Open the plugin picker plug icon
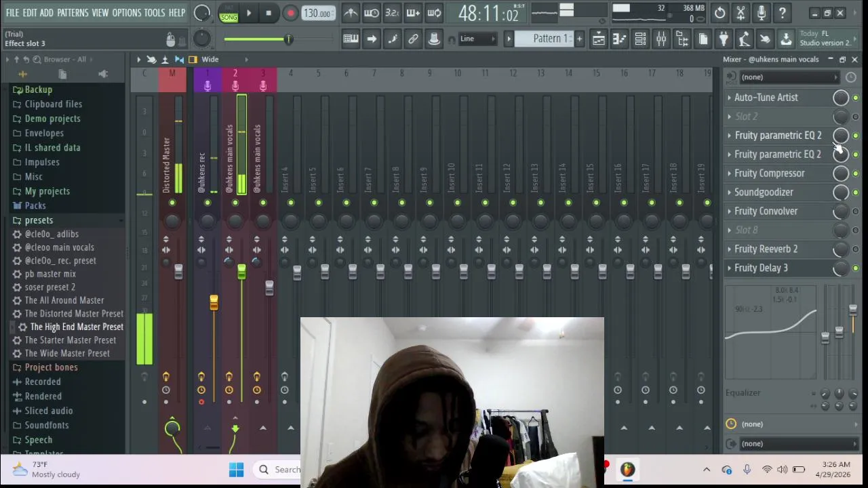Screen dimensions: 868x488 click(x=724, y=39)
